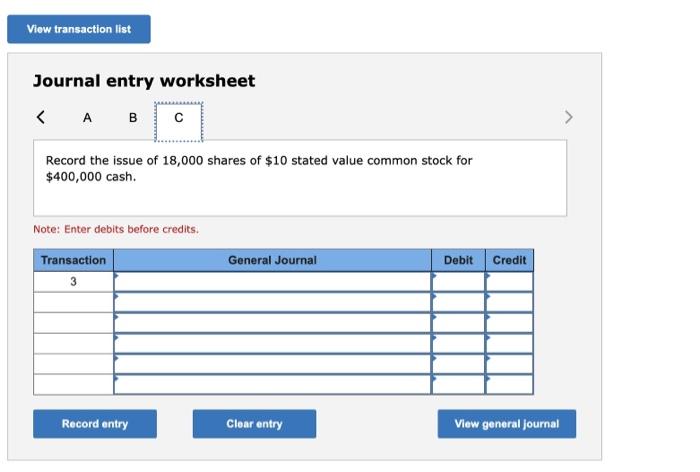Click second General Journal row field
Image resolution: width=700 pixels, height=472 pixels.
click(x=272, y=302)
